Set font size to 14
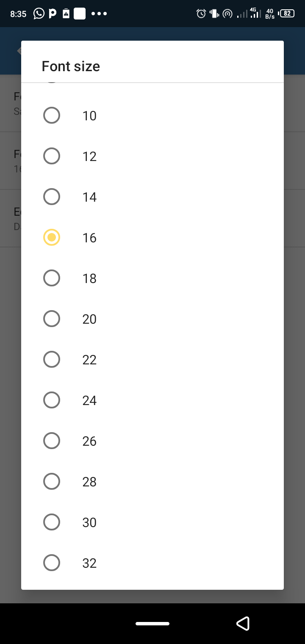Image resolution: width=305 pixels, height=644 pixels. pyautogui.click(x=52, y=197)
